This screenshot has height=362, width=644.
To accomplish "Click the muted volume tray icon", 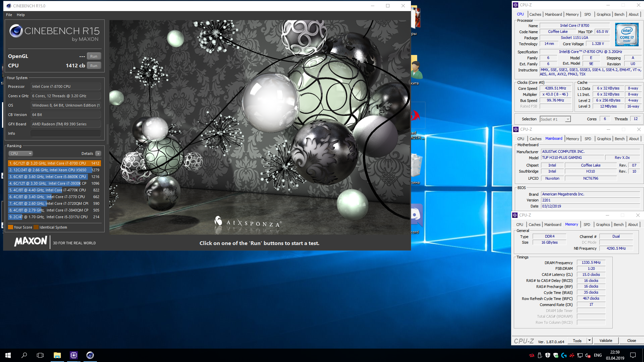I will click(588, 355).
